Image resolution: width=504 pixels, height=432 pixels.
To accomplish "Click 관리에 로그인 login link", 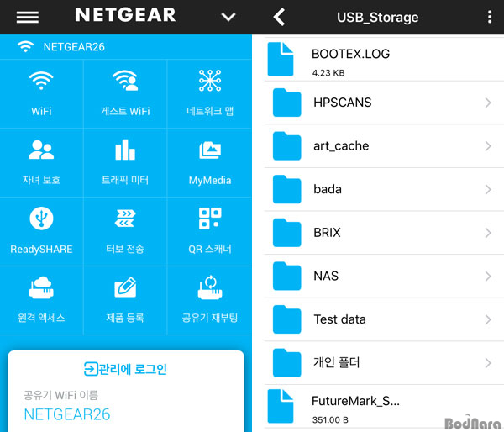I will pyautogui.click(x=125, y=369).
